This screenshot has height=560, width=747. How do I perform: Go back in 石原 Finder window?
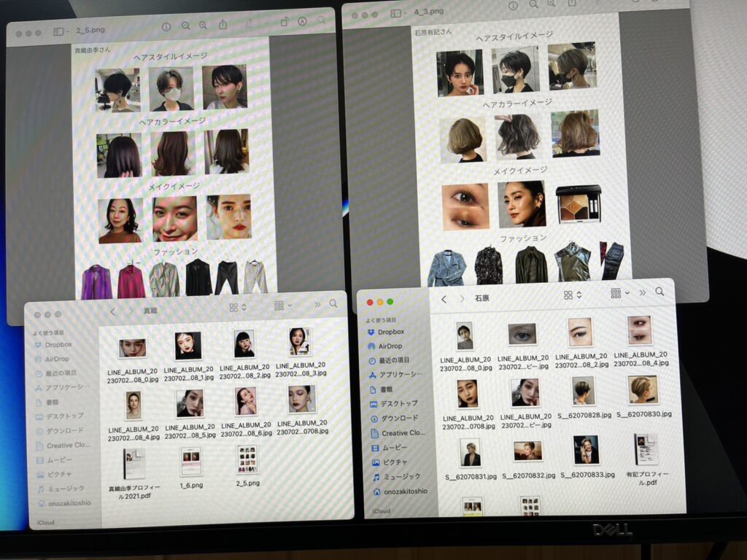pyautogui.click(x=444, y=299)
